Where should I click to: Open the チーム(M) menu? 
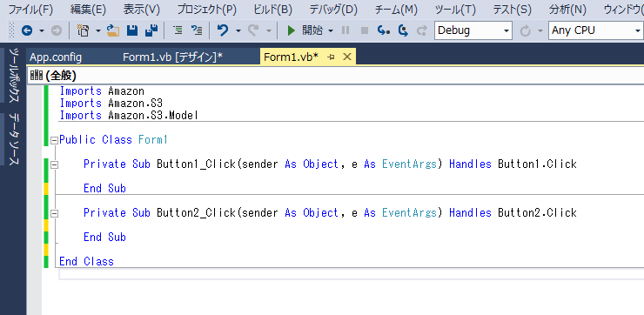click(396, 10)
